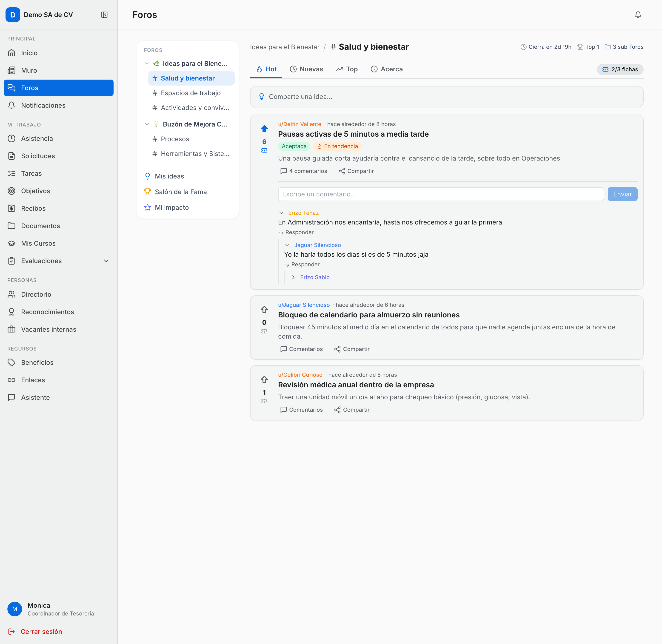662x644 pixels.
Task: Collapse Erizo Tenaz comment thread
Action: tap(281, 213)
